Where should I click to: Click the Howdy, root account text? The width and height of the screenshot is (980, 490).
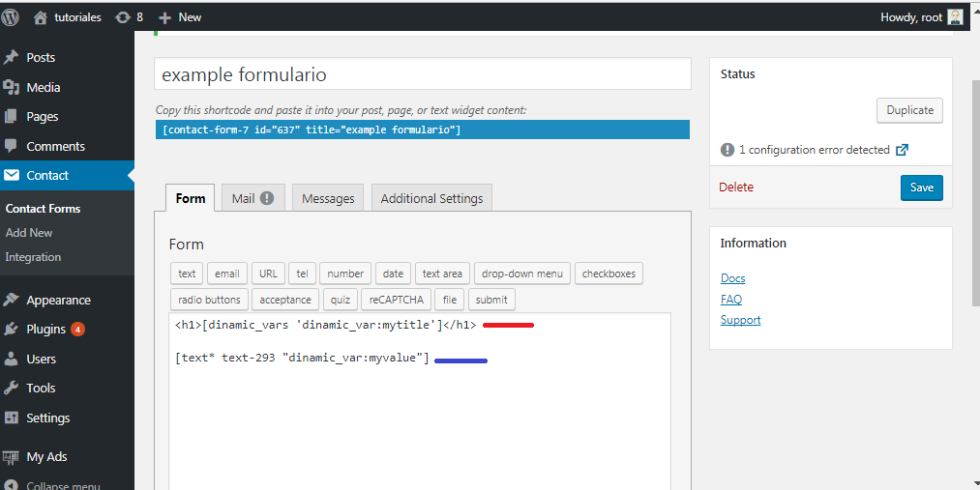[x=911, y=17]
